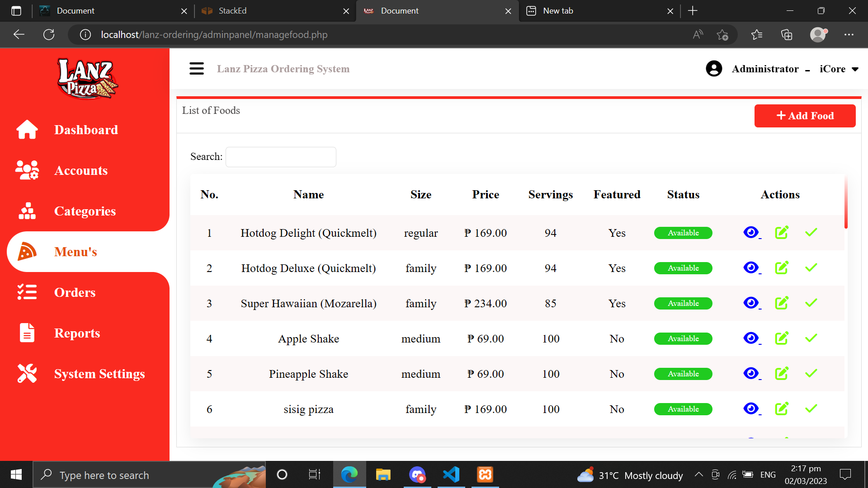
Task: Edit Hotdog Delight using the pencil icon
Action: (x=782, y=233)
